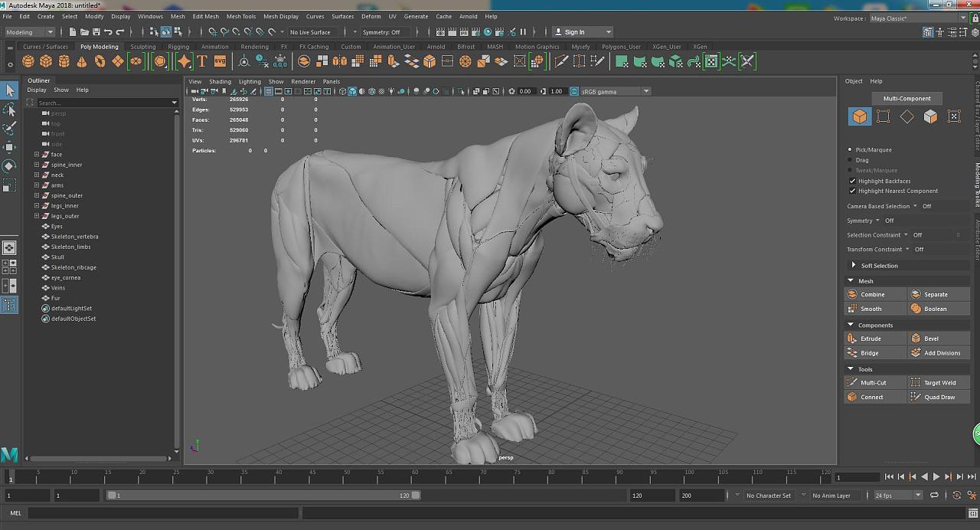The width and height of the screenshot is (980, 530).
Task: Choose the polygon Type text tool
Action: 202,61
